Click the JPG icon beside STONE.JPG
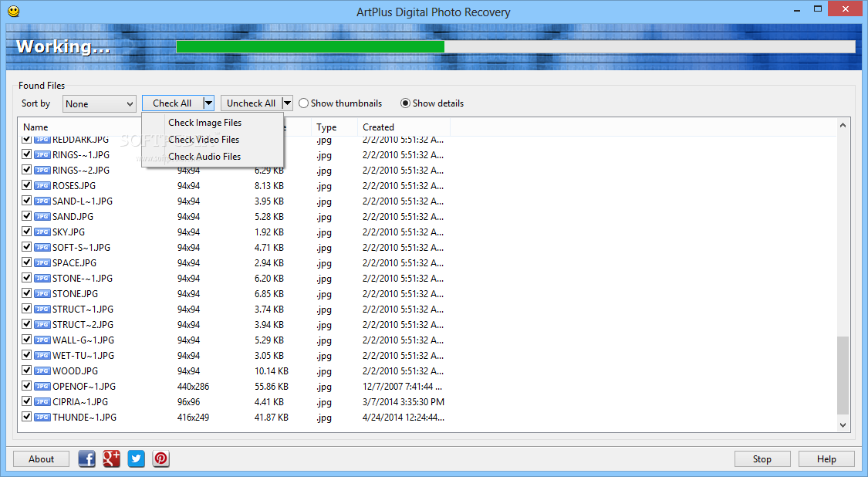The image size is (868, 477). [42, 293]
